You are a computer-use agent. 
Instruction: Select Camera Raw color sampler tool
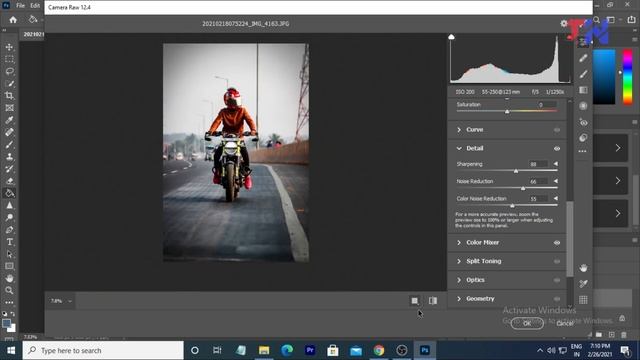pos(583,284)
